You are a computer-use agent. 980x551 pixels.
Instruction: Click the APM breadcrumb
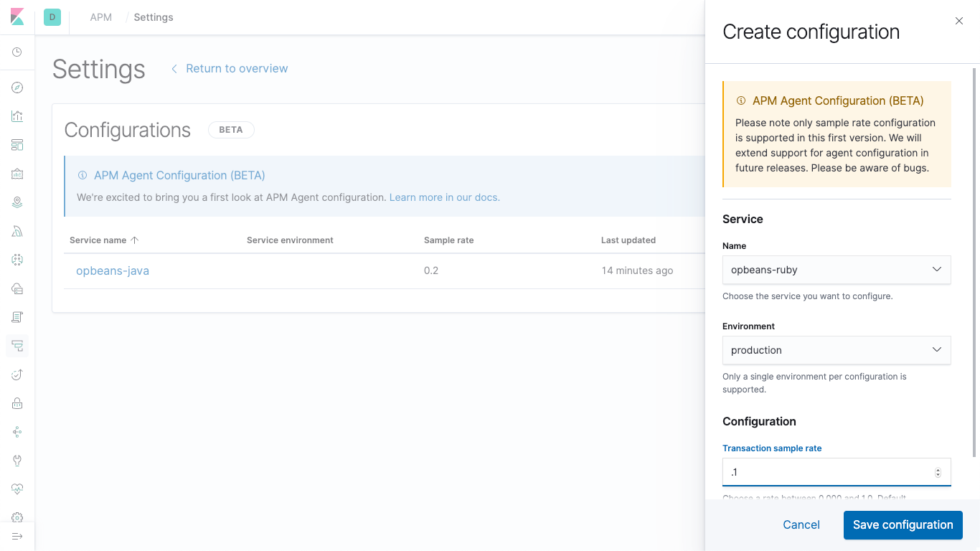pyautogui.click(x=100, y=17)
